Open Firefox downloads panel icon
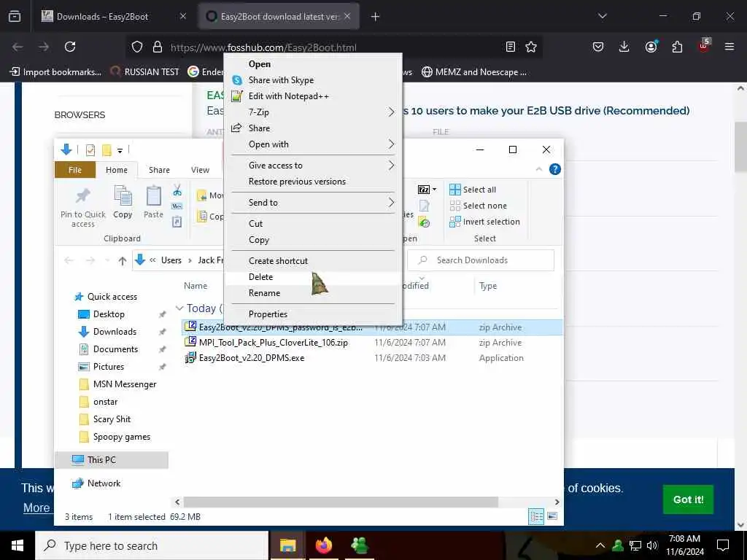Screen dimensions: 747x560 [624, 47]
